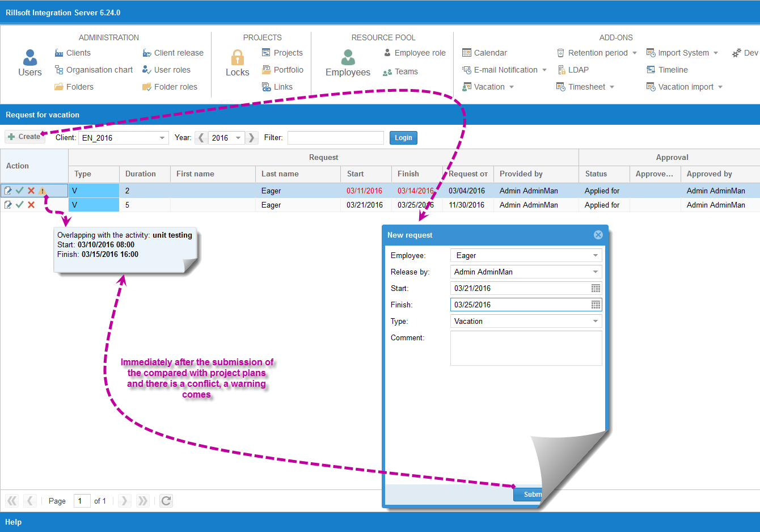The height and width of the screenshot is (532, 760).
Task: Open Folder roles
Action: pyautogui.click(x=170, y=87)
